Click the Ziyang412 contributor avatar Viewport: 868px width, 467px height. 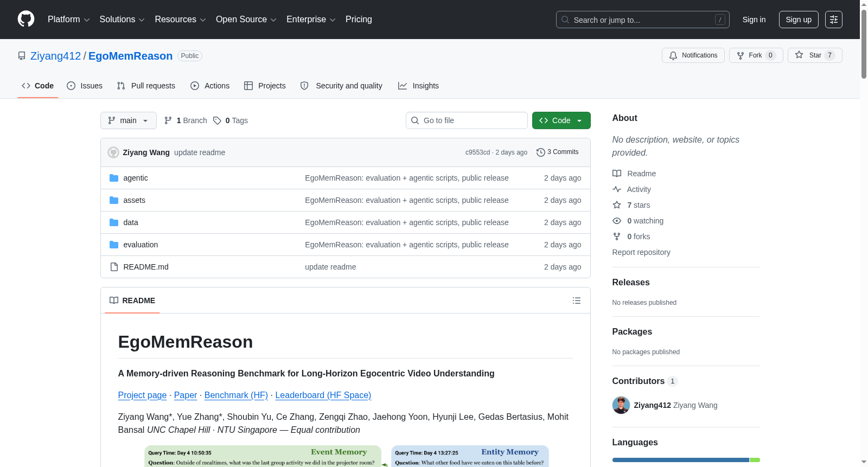point(621,405)
